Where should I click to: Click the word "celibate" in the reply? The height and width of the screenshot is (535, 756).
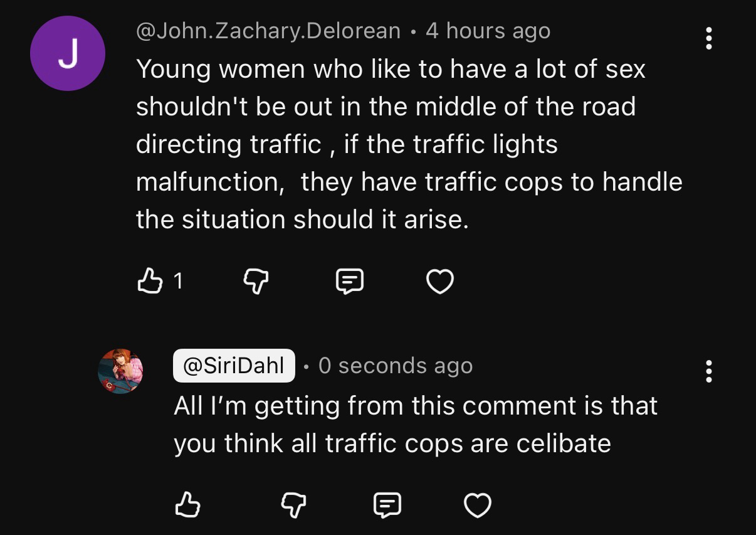563,443
